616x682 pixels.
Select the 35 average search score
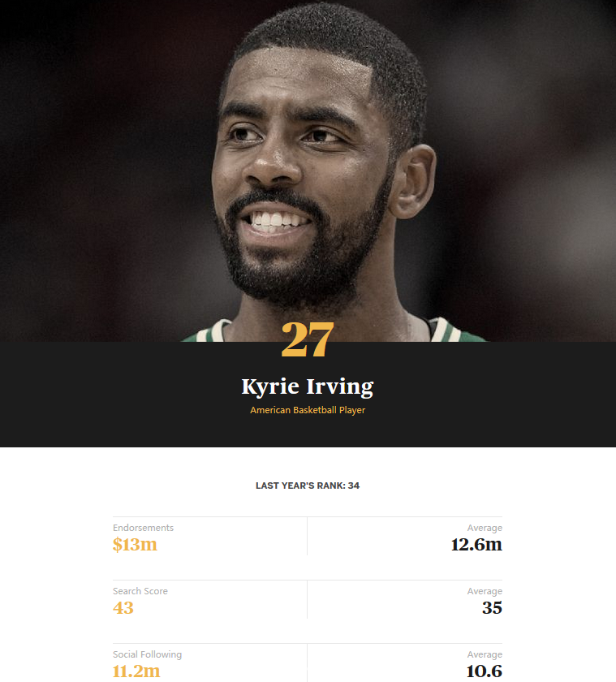click(x=492, y=608)
